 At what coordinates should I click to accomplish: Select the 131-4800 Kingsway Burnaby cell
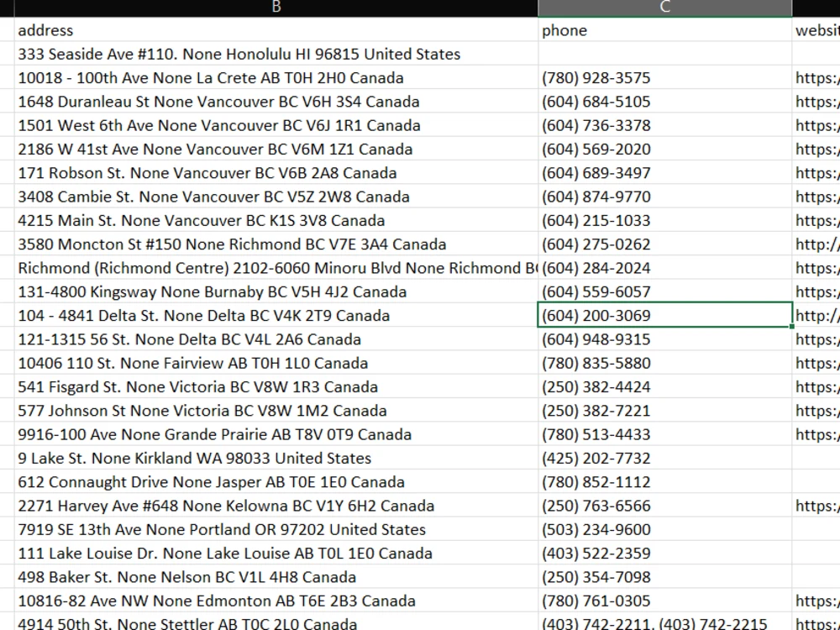[276, 291]
